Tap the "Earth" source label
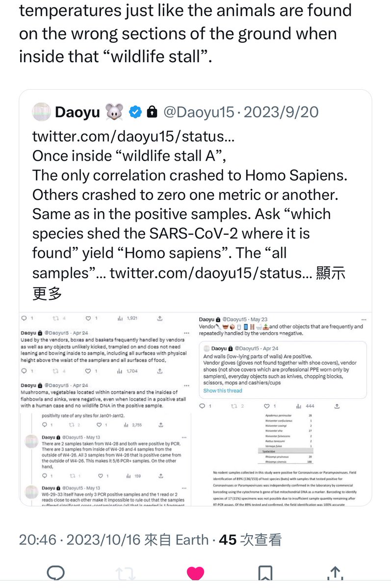Viewport: 391px width, 588px height. (x=192, y=539)
